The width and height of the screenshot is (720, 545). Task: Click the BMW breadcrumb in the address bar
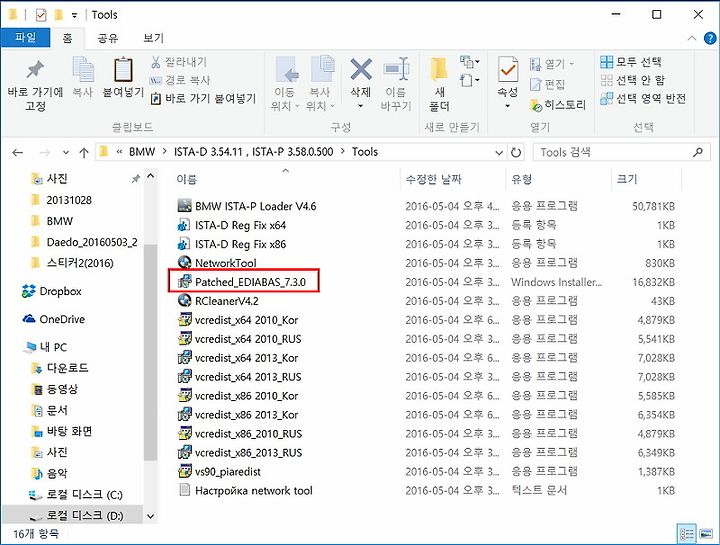(x=142, y=152)
